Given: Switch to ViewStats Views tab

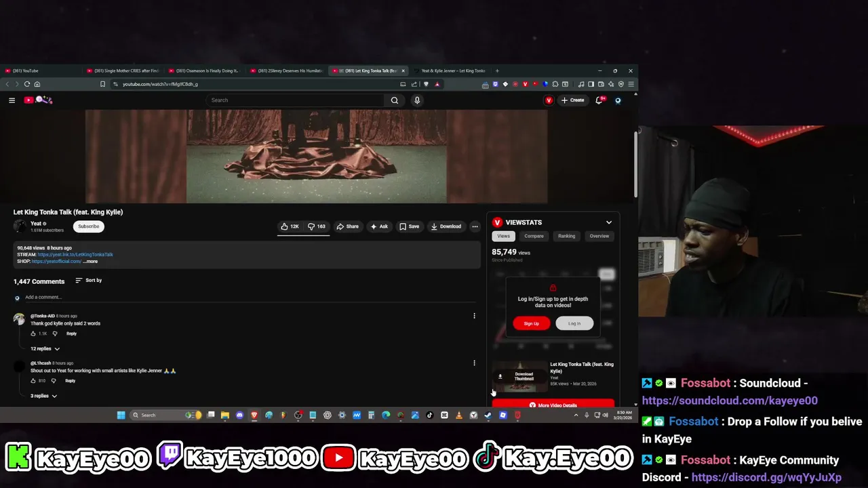Looking at the screenshot, I should click(504, 236).
